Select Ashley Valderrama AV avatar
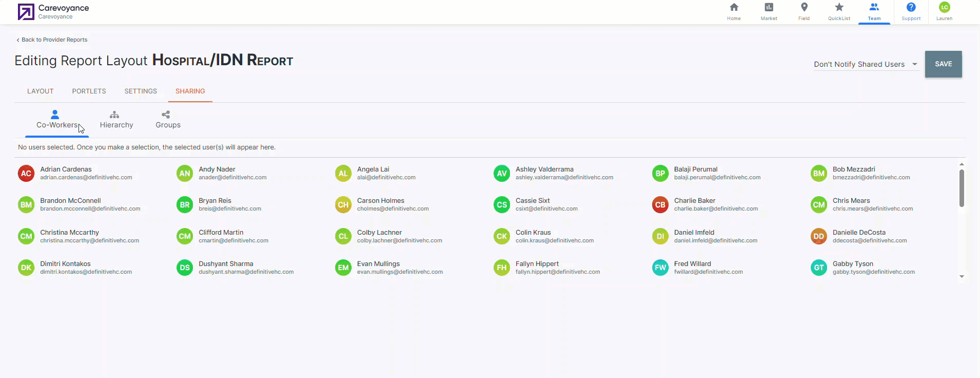Viewport: 980px width, 378px height. tap(502, 174)
